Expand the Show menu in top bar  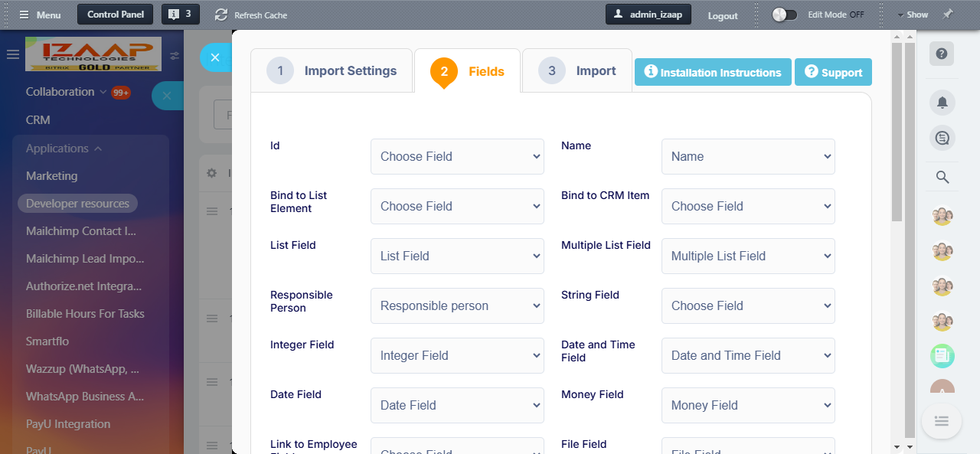point(913,15)
